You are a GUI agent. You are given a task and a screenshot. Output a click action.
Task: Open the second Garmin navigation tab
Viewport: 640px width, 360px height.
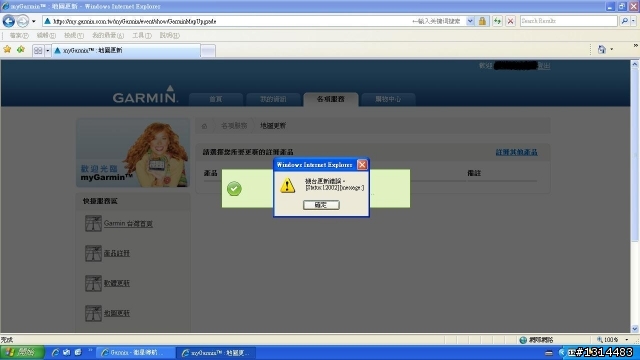[273, 99]
